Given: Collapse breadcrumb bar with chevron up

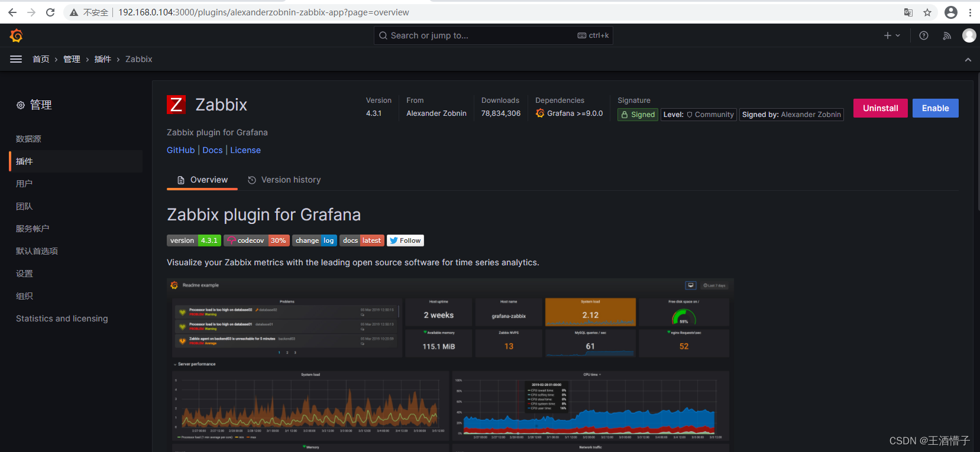Looking at the screenshot, I should click(968, 60).
